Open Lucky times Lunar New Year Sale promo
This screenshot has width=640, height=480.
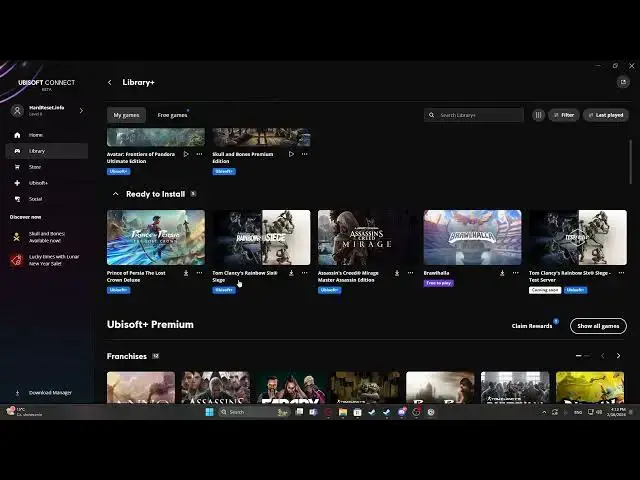45,260
